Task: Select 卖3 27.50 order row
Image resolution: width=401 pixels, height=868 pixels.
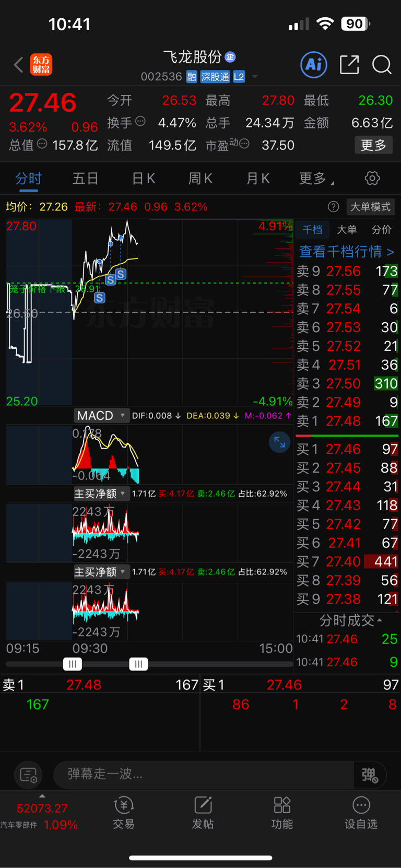Action: pyautogui.click(x=347, y=383)
